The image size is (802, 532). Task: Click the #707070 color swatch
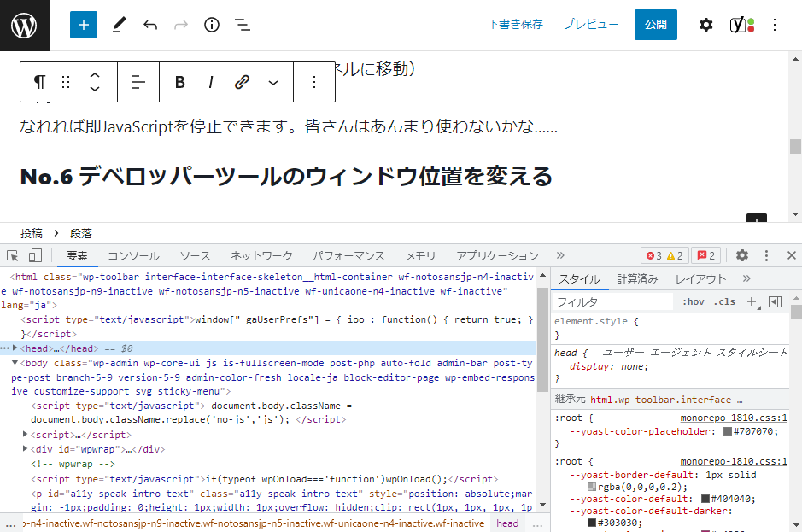(728, 431)
